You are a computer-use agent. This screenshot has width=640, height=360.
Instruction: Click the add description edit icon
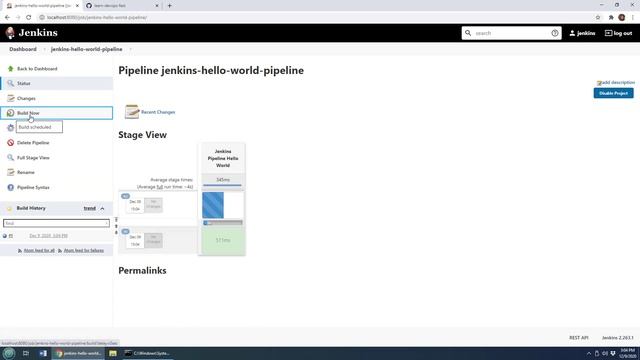(599, 83)
